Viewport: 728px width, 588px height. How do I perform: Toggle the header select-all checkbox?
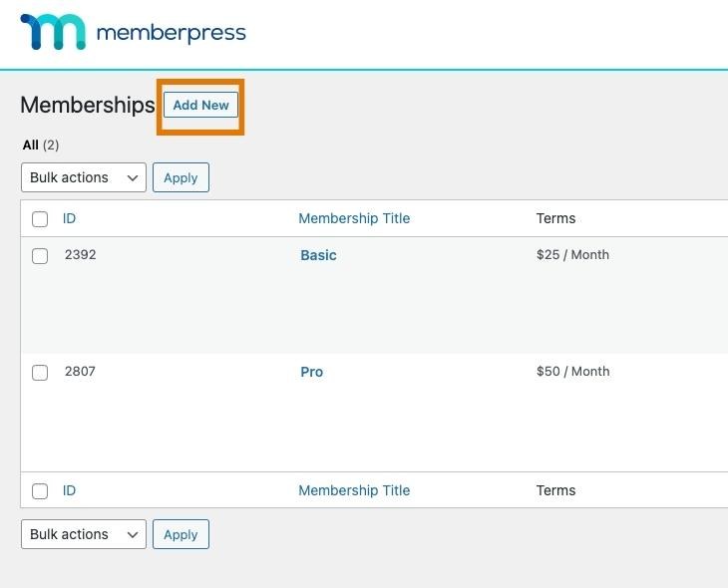click(x=40, y=219)
